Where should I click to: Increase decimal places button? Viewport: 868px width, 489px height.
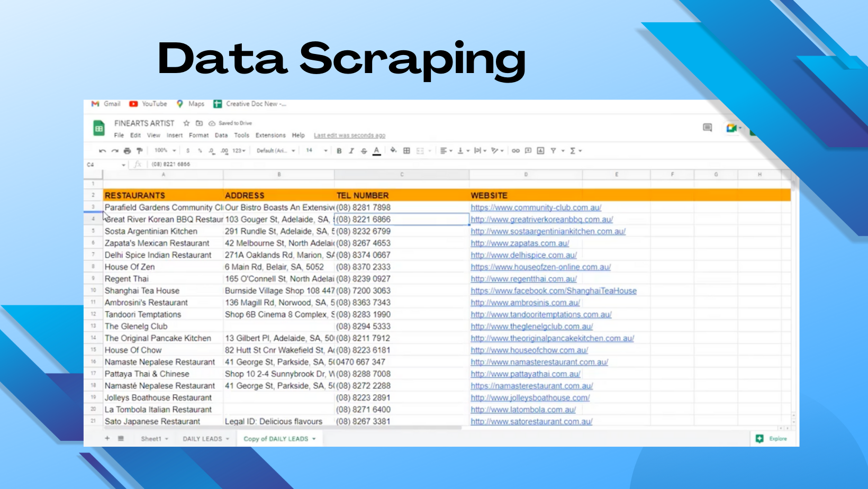[x=224, y=151]
